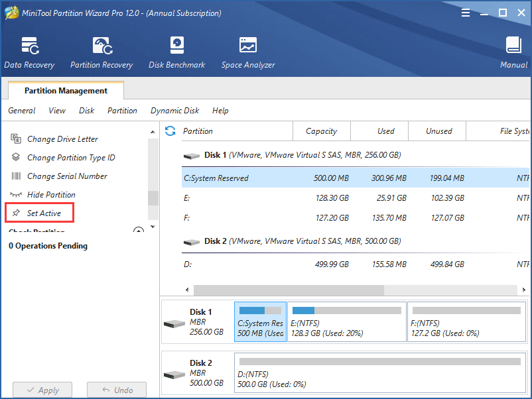Open the Dynamic Disk menu
This screenshot has width=532, height=399.
pyautogui.click(x=174, y=111)
